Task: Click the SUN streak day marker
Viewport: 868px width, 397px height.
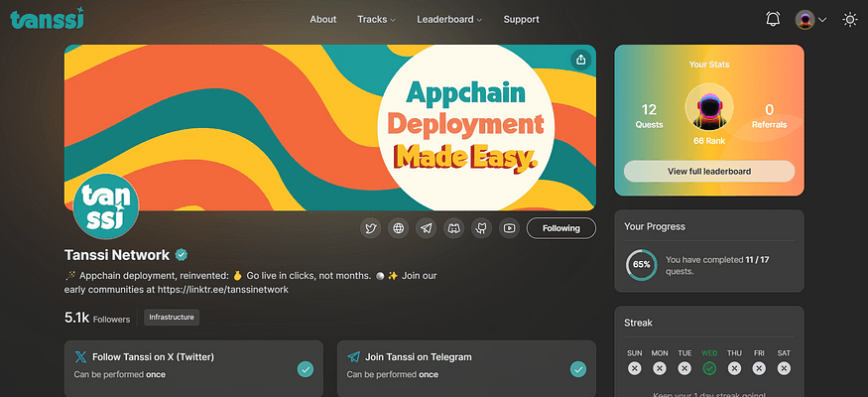Action: click(x=635, y=368)
